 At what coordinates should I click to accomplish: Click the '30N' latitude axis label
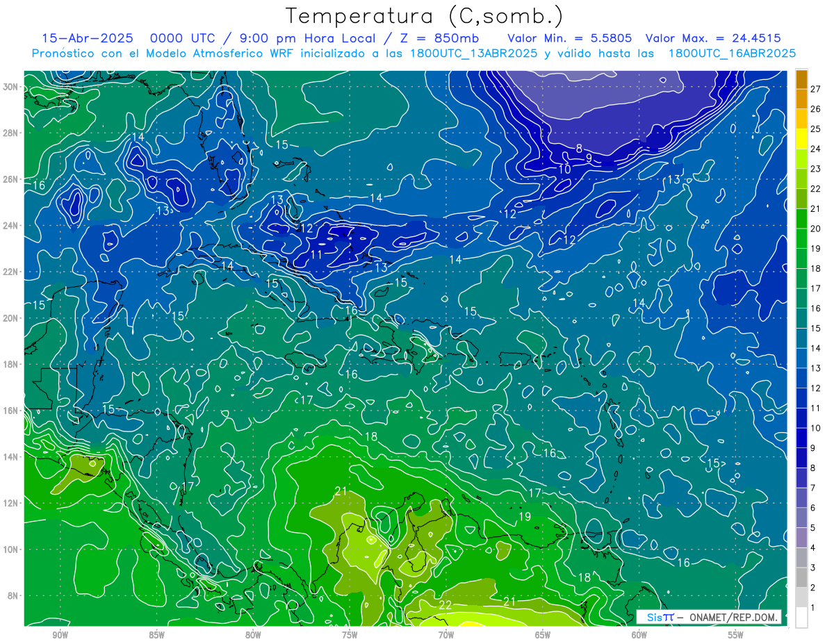pyautogui.click(x=12, y=87)
